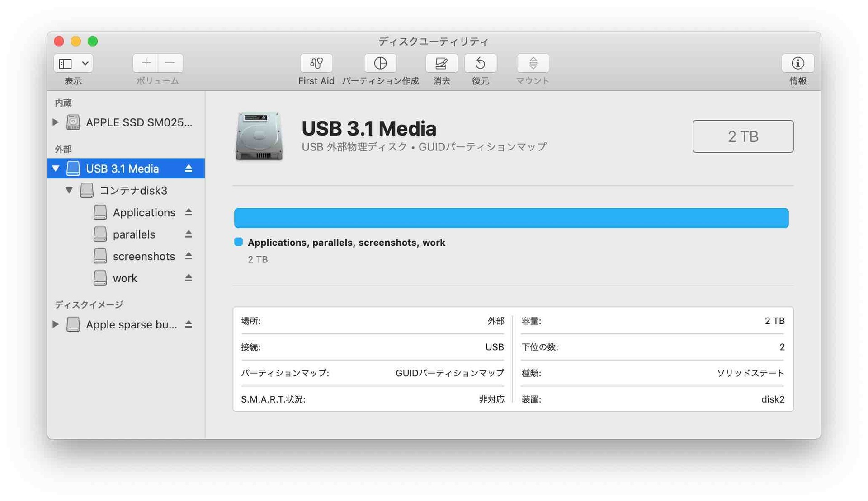Click the S.M.A.R.T.状況 label
This screenshot has width=868, height=501.
pyautogui.click(x=273, y=399)
